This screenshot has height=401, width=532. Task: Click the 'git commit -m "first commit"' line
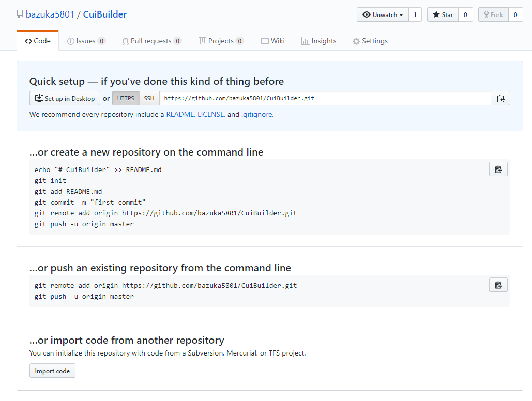[x=90, y=202]
